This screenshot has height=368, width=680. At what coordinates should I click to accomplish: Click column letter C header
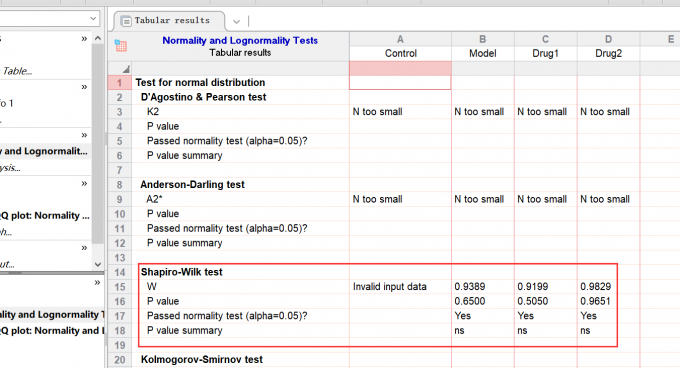[x=546, y=39]
